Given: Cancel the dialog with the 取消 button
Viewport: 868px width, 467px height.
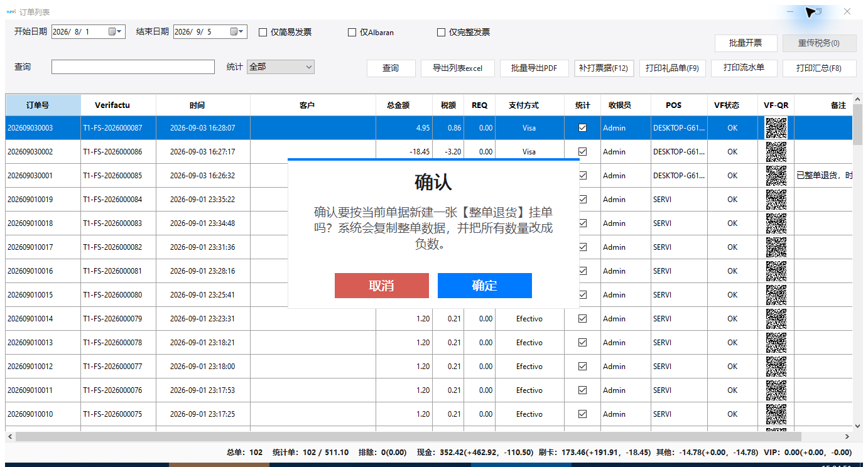Looking at the screenshot, I should [x=382, y=286].
